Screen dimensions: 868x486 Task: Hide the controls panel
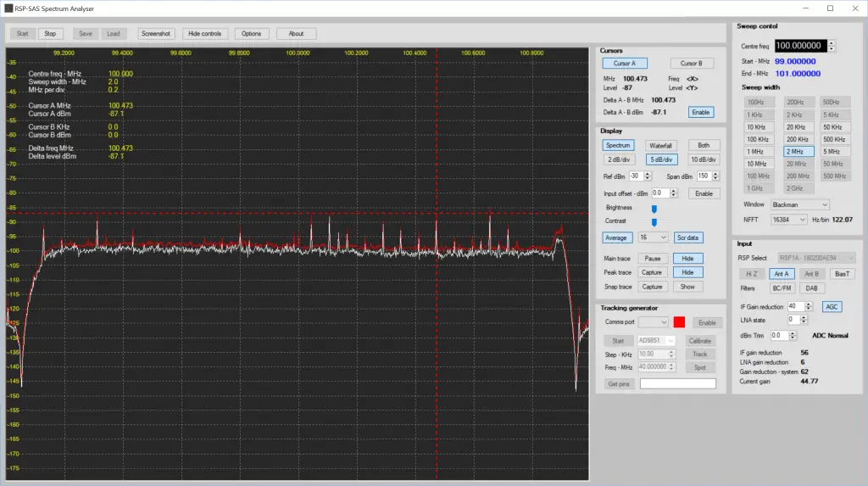click(x=204, y=34)
